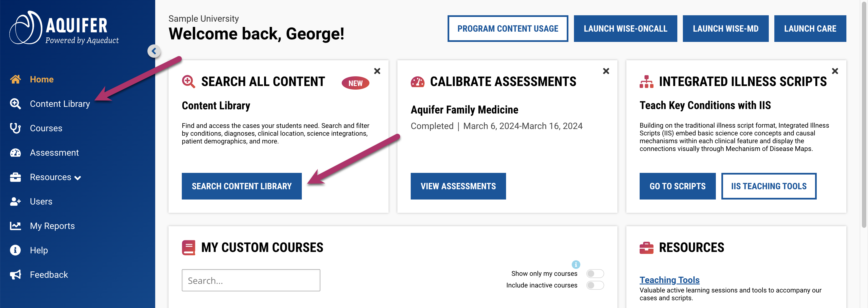The width and height of the screenshot is (868, 308).
Task: Click the Help info icon
Action: pyautogui.click(x=16, y=250)
